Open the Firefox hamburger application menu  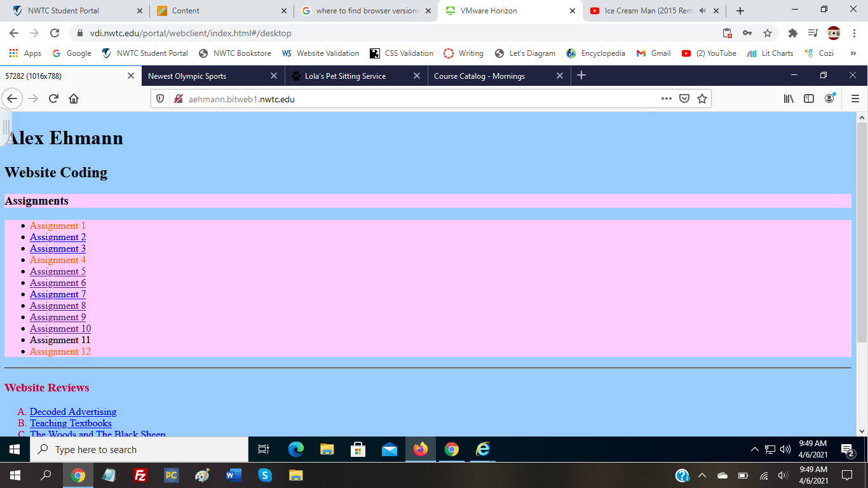(855, 98)
